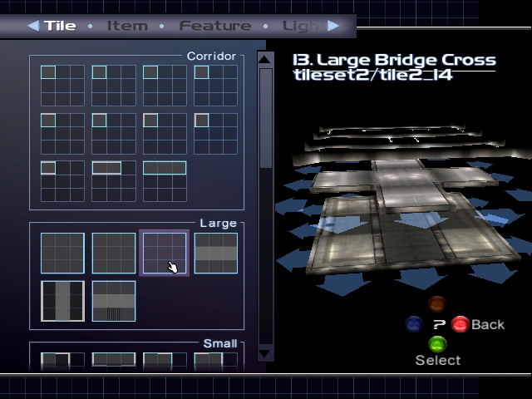Screen dimensions: 532x399
Task: Select fourth Corridor tile in top row
Action: 215,86
